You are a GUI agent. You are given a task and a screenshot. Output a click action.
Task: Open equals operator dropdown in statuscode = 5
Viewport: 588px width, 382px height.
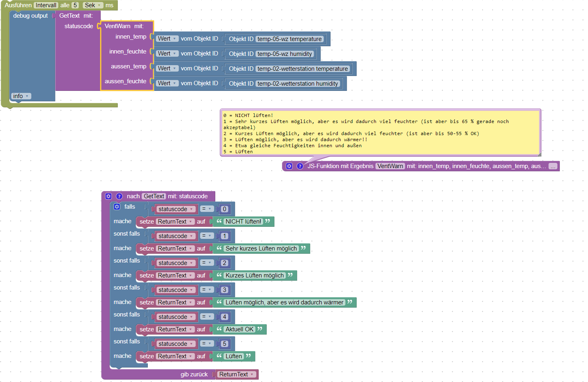click(207, 343)
